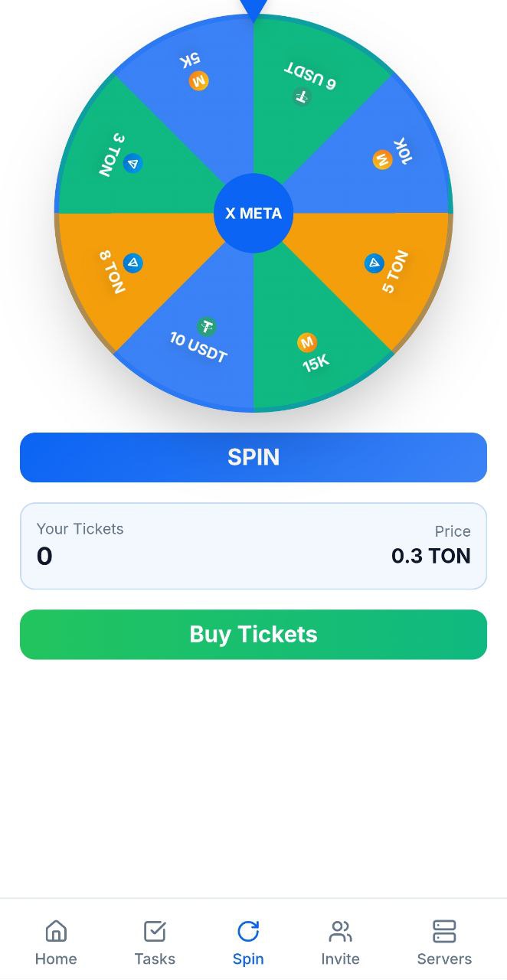Click the 10 USDT prize label on wheel
The image size is (507, 980).
click(198, 348)
